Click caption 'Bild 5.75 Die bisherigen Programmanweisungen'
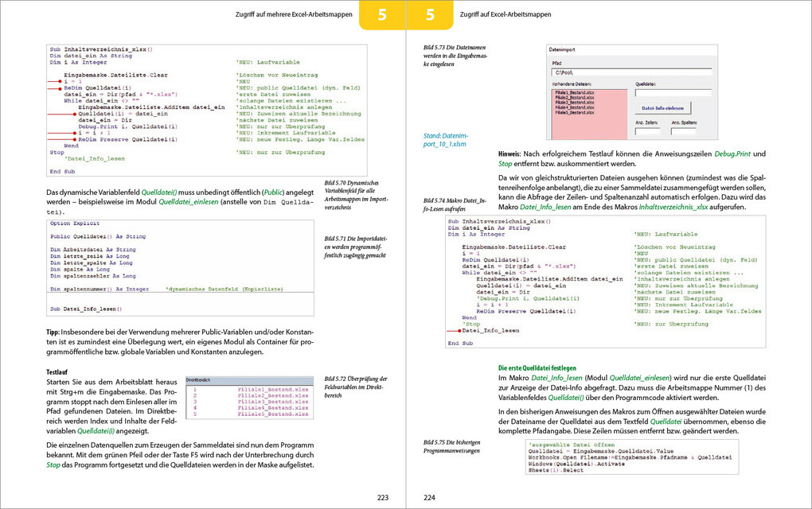 451,446
